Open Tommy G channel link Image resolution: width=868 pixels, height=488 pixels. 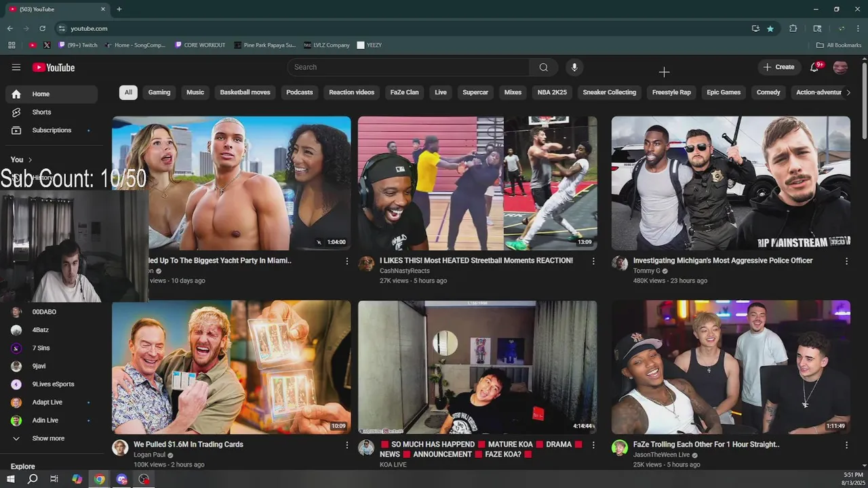(647, 270)
